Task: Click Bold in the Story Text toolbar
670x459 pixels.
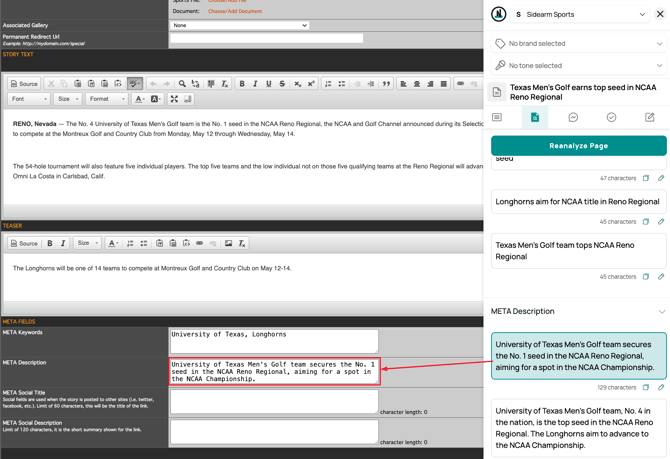Action: [x=242, y=84]
